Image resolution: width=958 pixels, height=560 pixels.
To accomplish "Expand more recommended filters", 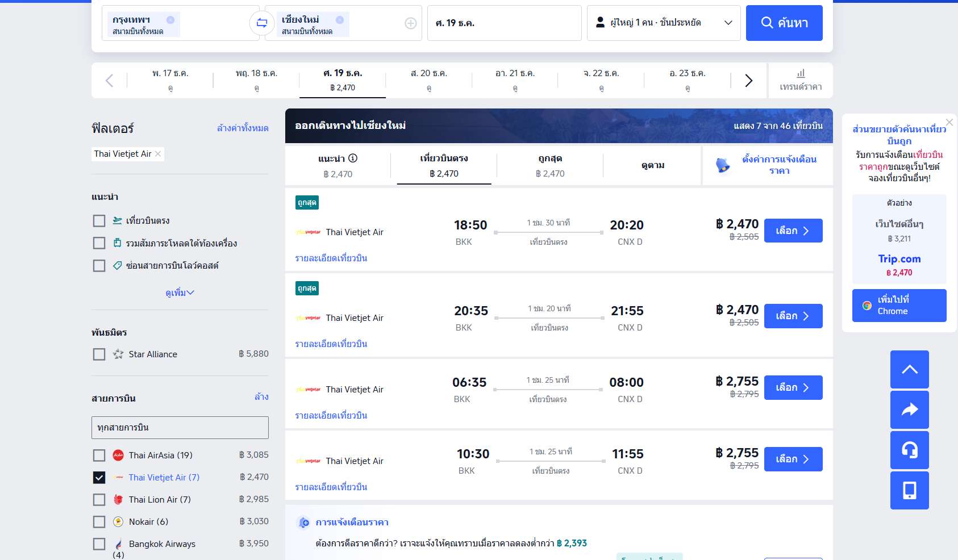I will [x=180, y=293].
